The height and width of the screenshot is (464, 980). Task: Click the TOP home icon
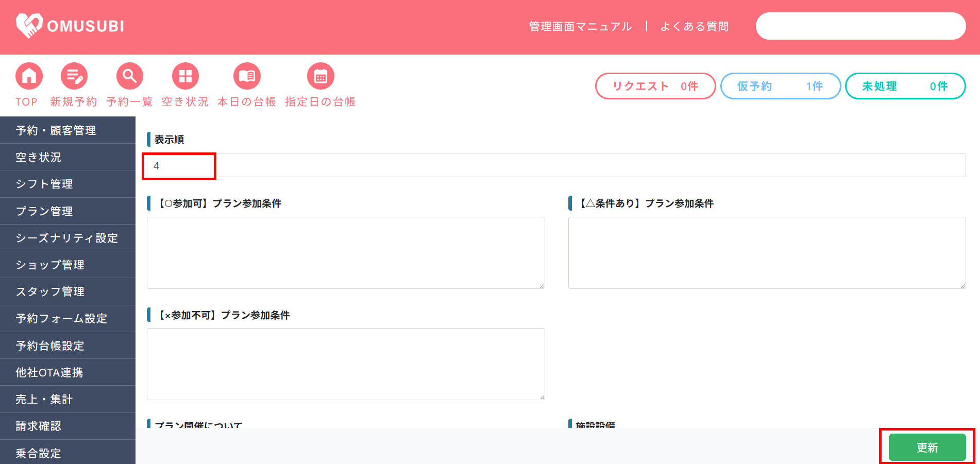29,76
